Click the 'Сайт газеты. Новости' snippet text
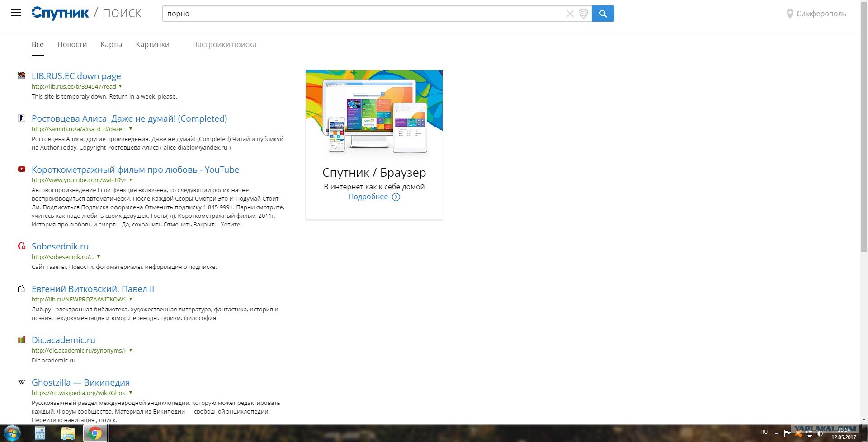The image size is (868, 442). [124, 267]
